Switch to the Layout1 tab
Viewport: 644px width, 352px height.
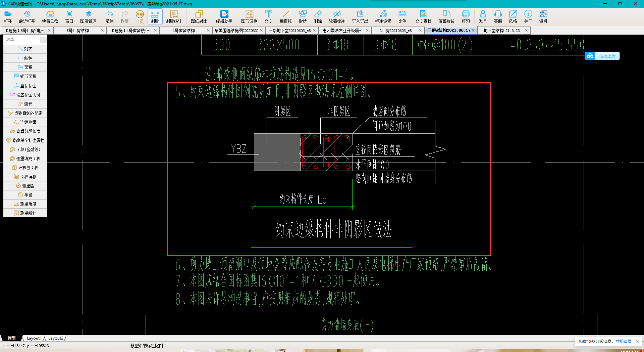[34, 338]
